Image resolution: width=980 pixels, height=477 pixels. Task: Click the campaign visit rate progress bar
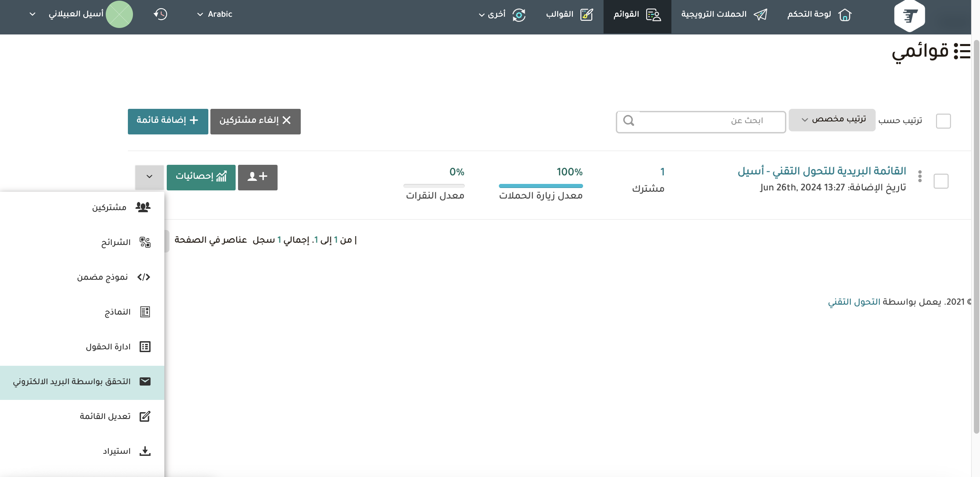540,186
